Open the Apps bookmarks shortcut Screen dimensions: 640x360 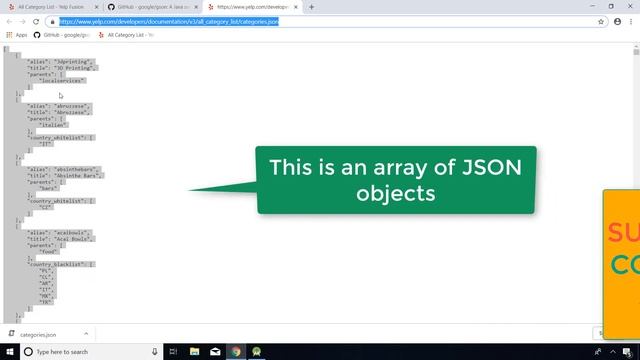[17, 35]
